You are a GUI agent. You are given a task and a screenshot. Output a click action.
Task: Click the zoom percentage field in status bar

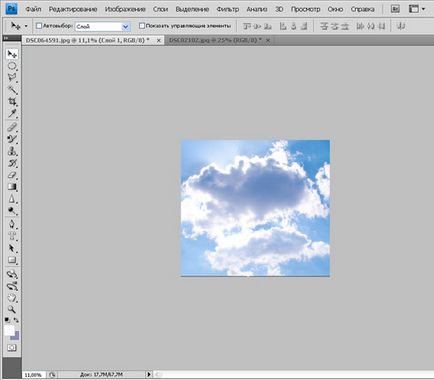pos(33,375)
